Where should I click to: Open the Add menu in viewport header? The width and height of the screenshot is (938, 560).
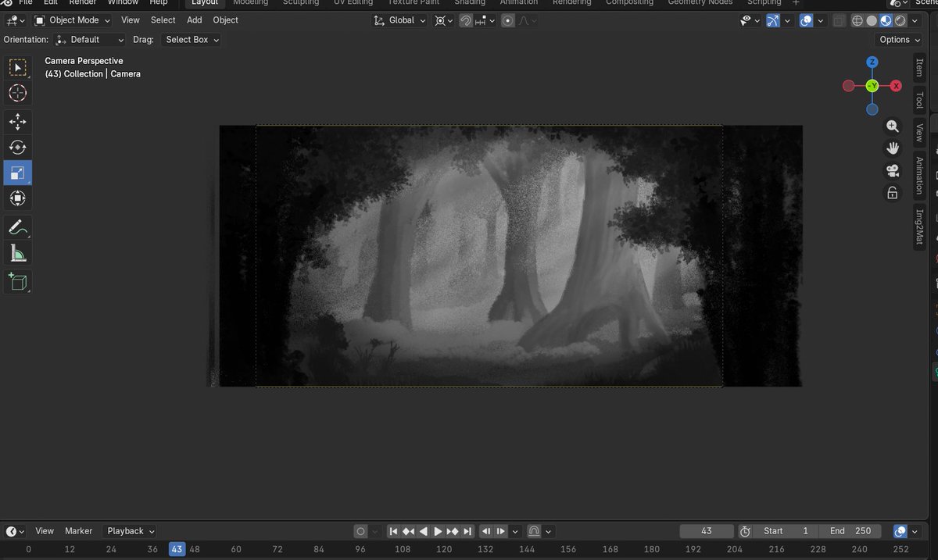pos(195,20)
